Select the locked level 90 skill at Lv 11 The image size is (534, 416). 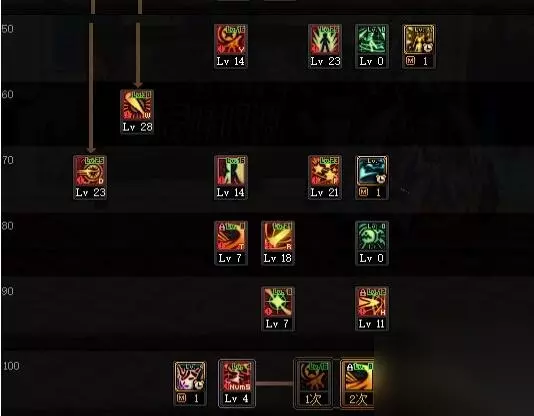[372, 308]
